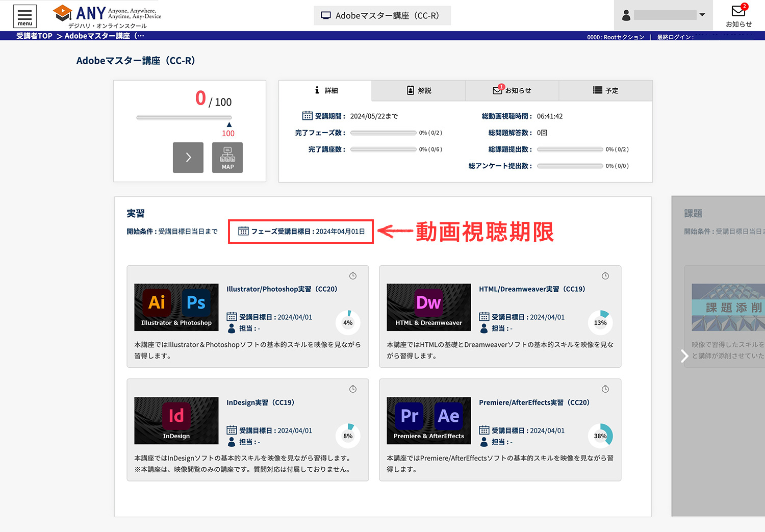Click the 実習 section heading
This screenshot has height=532, width=765.
tap(136, 213)
